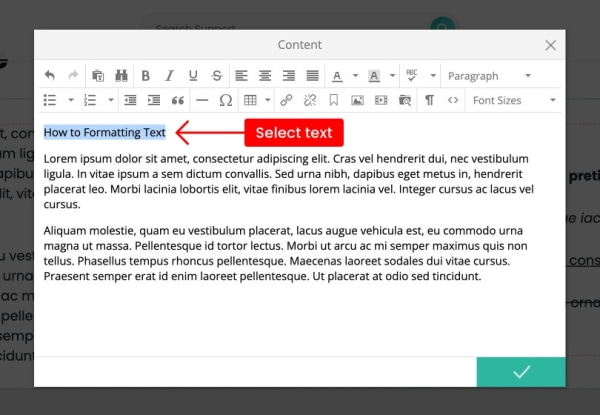Toggle Bold formatting

(145, 76)
